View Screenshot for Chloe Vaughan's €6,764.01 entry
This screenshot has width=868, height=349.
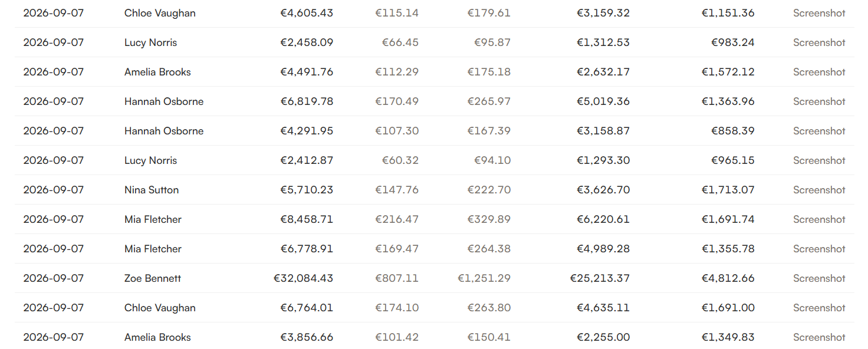tap(819, 308)
